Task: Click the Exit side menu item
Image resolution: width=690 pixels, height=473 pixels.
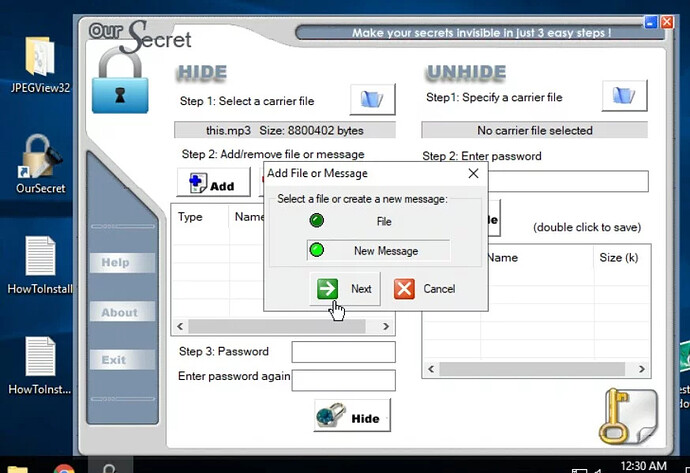Action: pyautogui.click(x=114, y=360)
